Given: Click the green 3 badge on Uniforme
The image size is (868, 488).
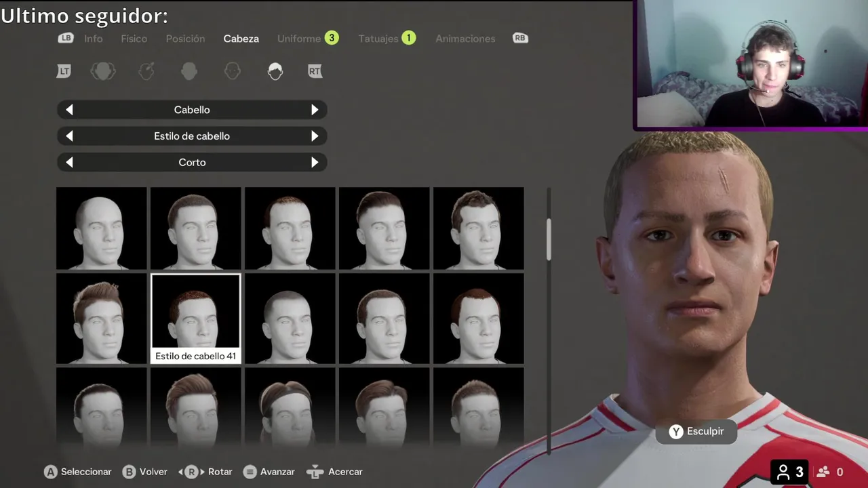Looking at the screenshot, I should tap(332, 38).
